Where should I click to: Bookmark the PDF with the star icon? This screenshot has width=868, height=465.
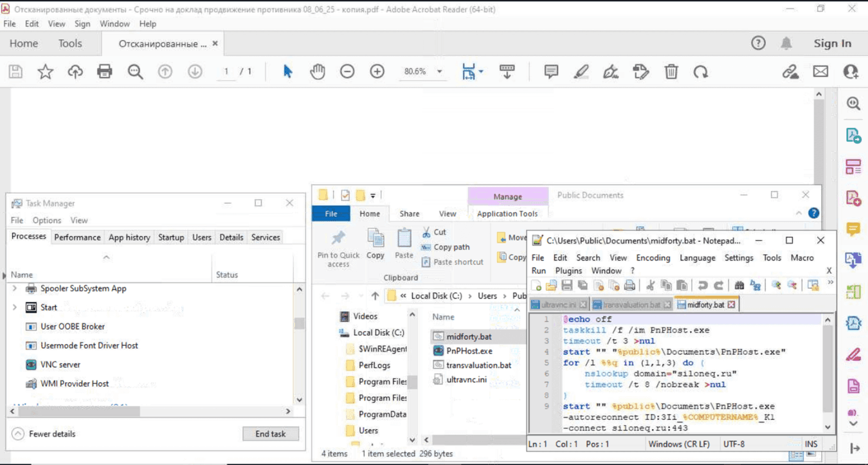coord(45,71)
